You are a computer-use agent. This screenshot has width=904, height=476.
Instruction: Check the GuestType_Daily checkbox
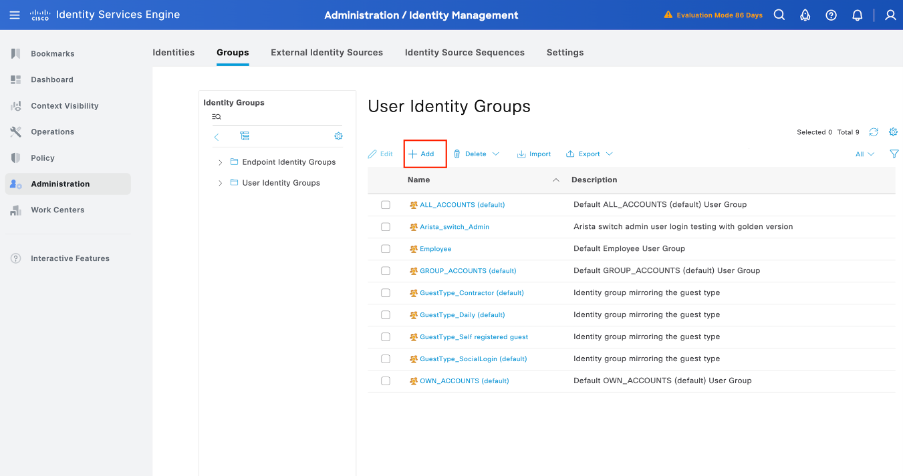click(x=386, y=315)
